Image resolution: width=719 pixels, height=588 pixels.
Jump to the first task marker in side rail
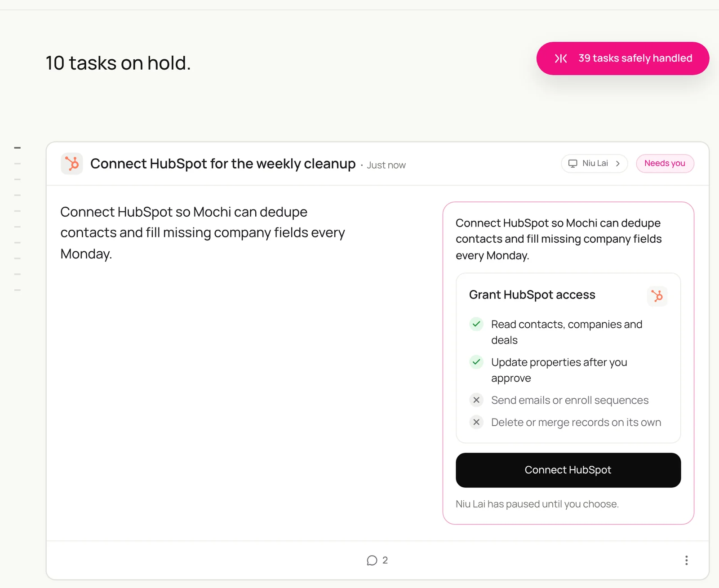(18, 147)
